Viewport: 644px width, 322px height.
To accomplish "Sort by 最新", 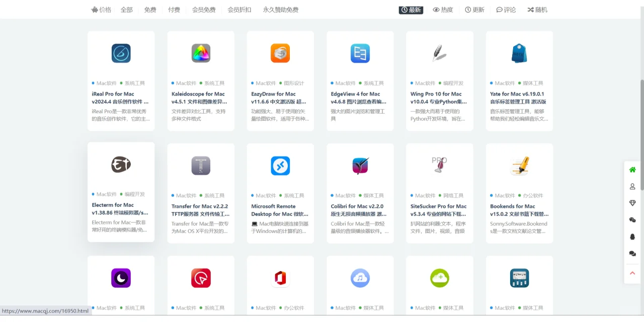I will [411, 10].
